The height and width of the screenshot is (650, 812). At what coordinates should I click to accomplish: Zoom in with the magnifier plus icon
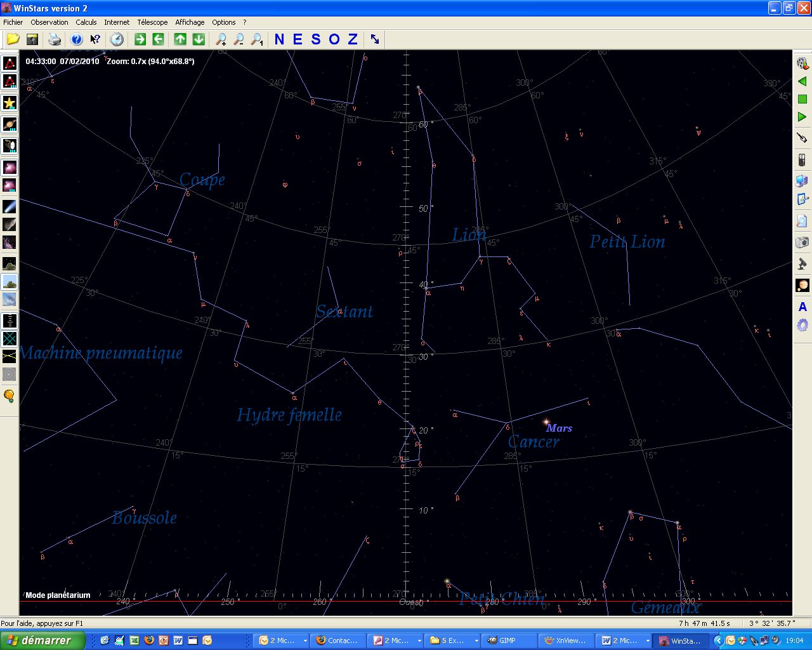220,39
